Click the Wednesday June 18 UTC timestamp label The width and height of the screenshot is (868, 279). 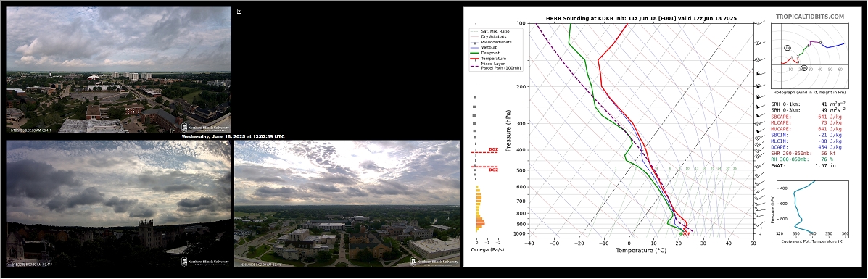pos(233,136)
